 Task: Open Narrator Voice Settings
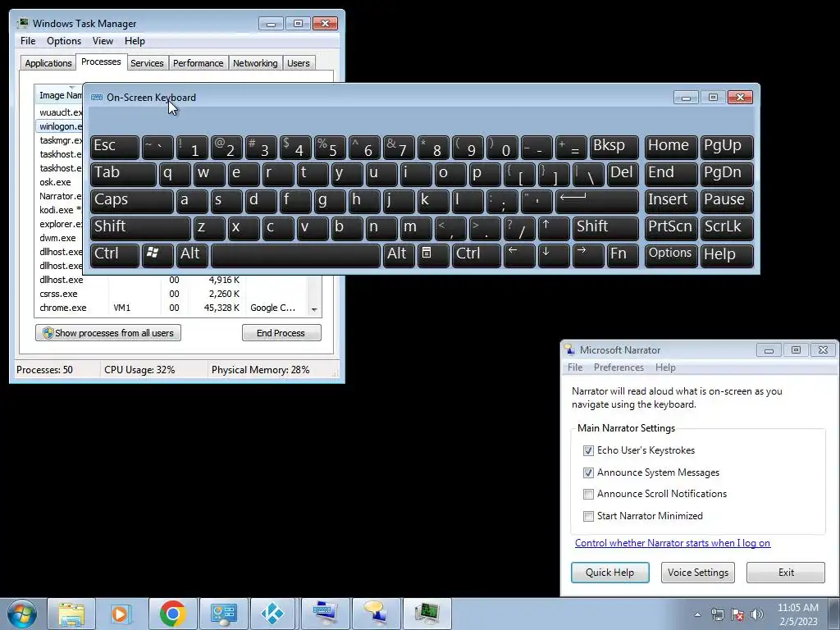pyautogui.click(x=698, y=572)
